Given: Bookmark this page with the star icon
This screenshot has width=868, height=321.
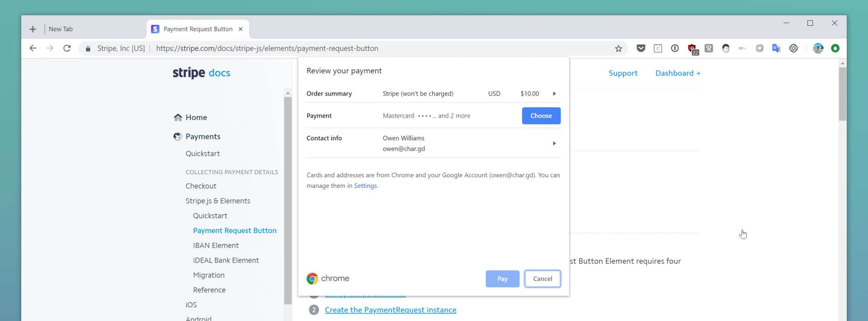Looking at the screenshot, I should (618, 48).
